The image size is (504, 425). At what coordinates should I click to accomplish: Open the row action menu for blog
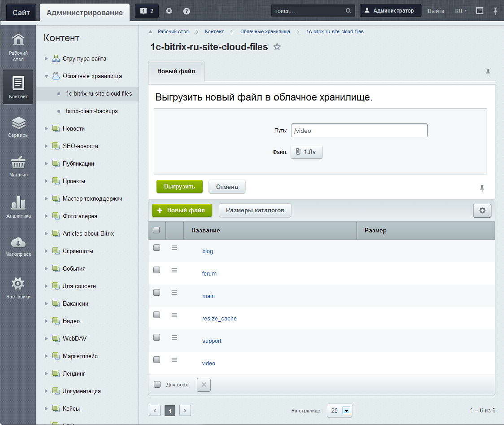coord(174,248)
